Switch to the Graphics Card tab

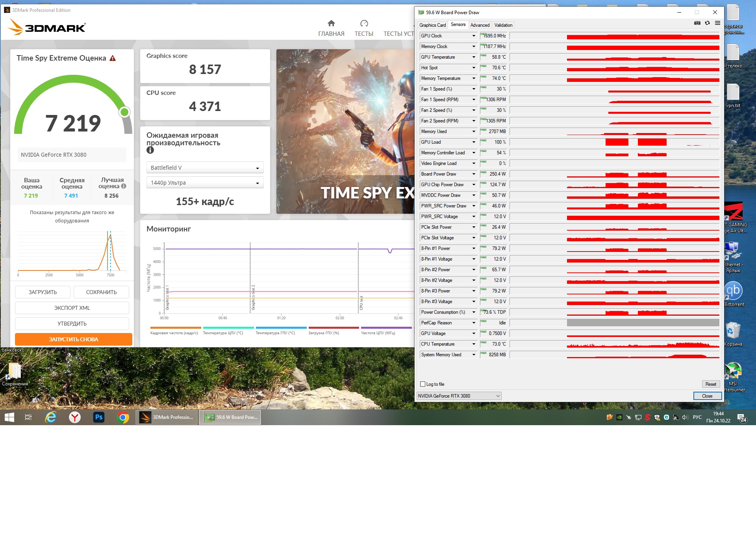click(x=432, y=25)
